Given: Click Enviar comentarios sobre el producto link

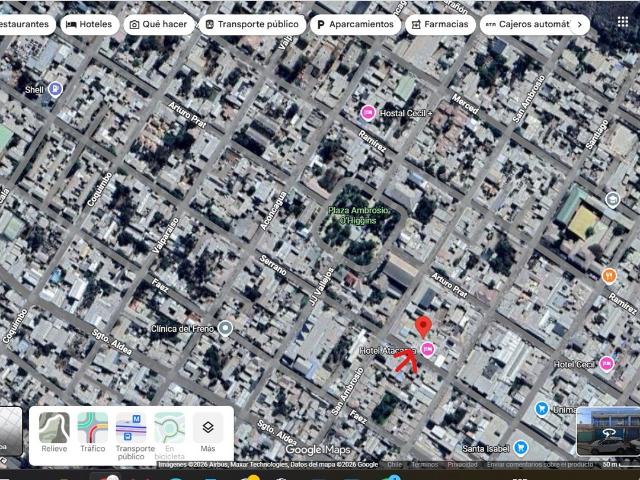Looking at the screenshot, I should 540,464.
